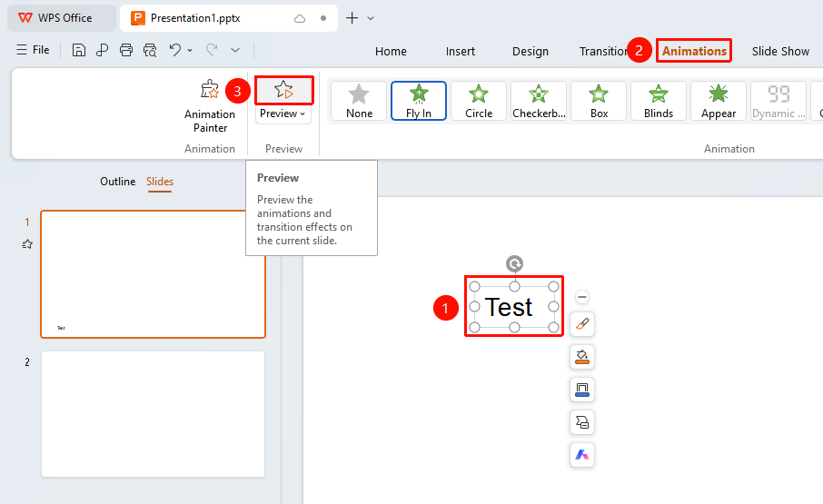
Task: Collapse floating toolbar with minus button
Action: pyautogui.click(x=582, y=297)
